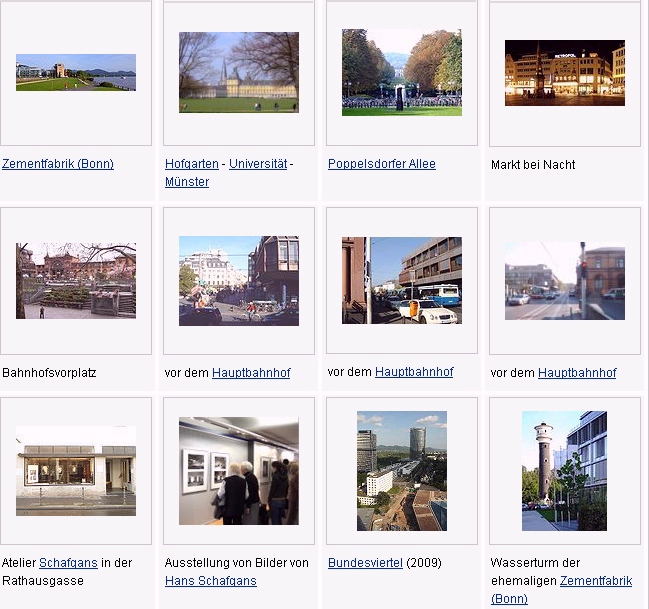Open the Bahnhofsvorplatz photo thumbnail
Viewport: 649px width, 609px height.
pos(76,280)
